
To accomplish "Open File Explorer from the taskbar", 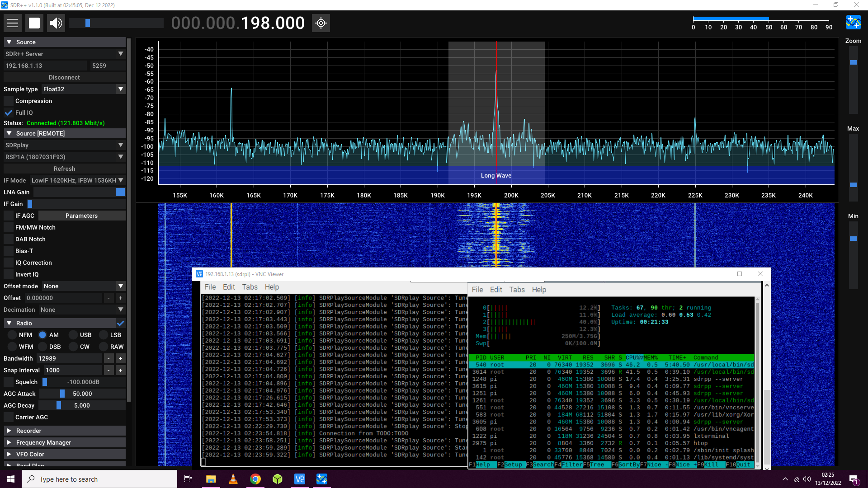I will tap(211, 479).
